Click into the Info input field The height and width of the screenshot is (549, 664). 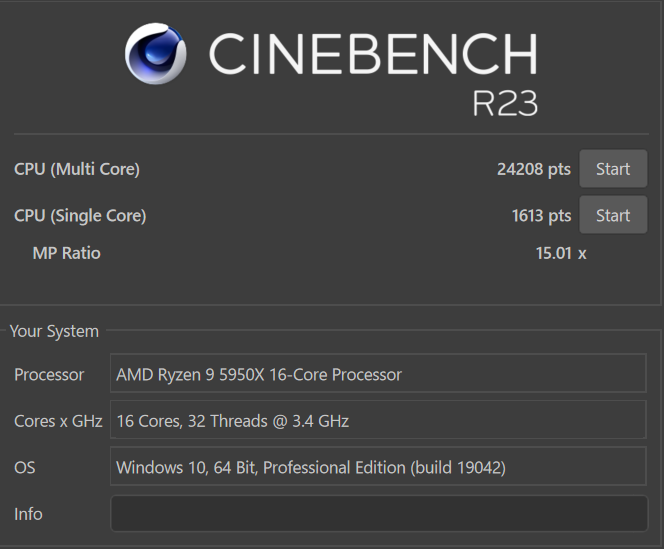pos(379,513)
